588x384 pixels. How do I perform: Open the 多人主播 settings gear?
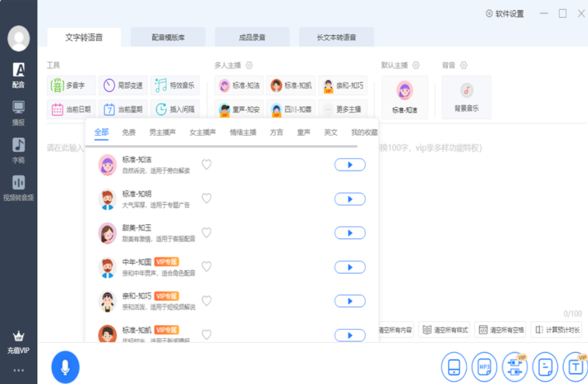pos(249,65)
